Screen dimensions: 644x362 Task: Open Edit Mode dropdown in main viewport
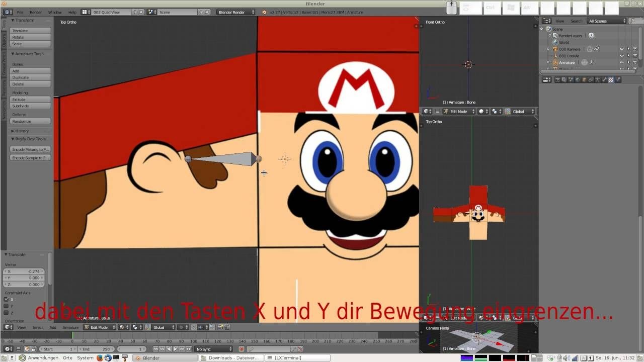click(x=100, y=327)
